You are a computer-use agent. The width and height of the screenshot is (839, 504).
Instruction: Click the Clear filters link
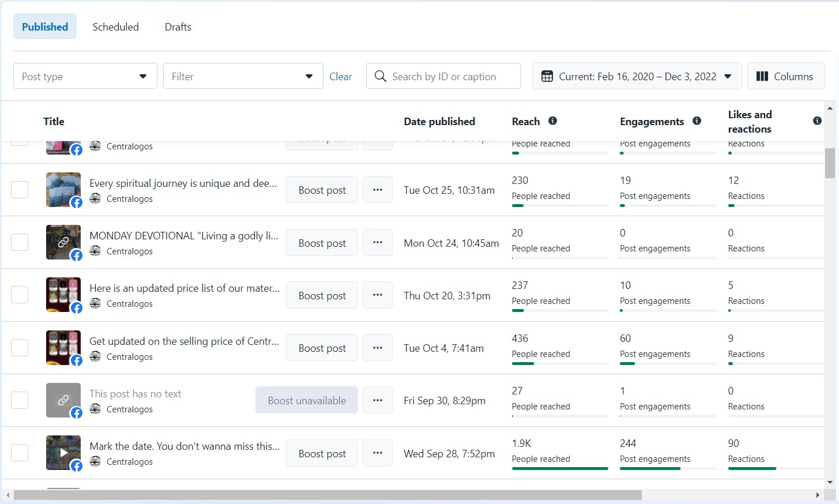340,76
